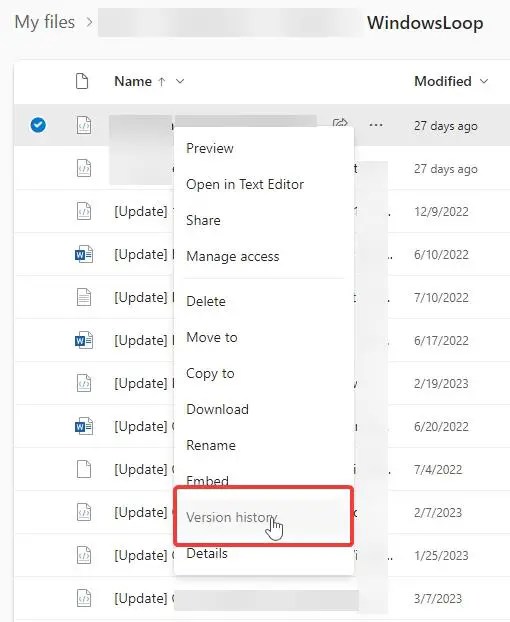Viewport: 510px width, 622px height.
Task: Click the file icon dated 12/9/2022
Action: click(84, 211)
